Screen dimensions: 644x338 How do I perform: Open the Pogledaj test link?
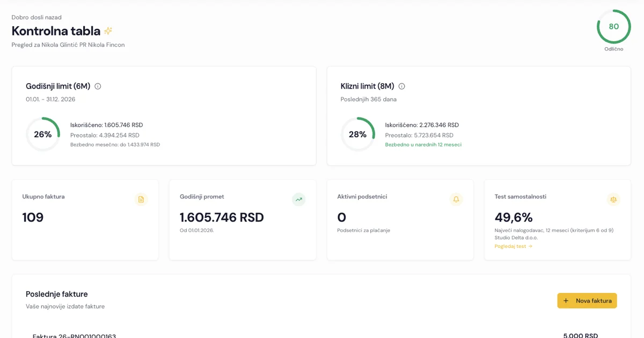click(514, 246)
